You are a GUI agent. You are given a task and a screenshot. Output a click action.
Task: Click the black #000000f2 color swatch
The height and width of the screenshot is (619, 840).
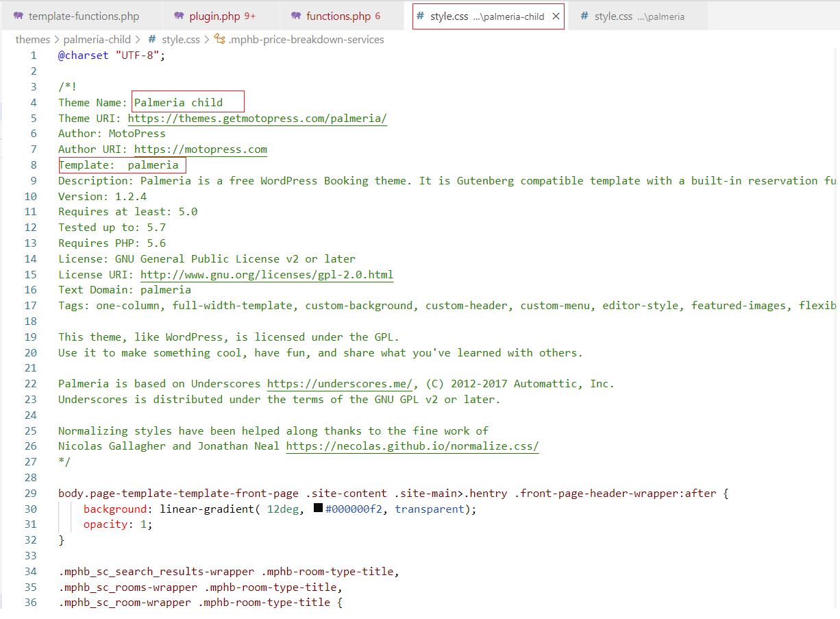[318, 509]
